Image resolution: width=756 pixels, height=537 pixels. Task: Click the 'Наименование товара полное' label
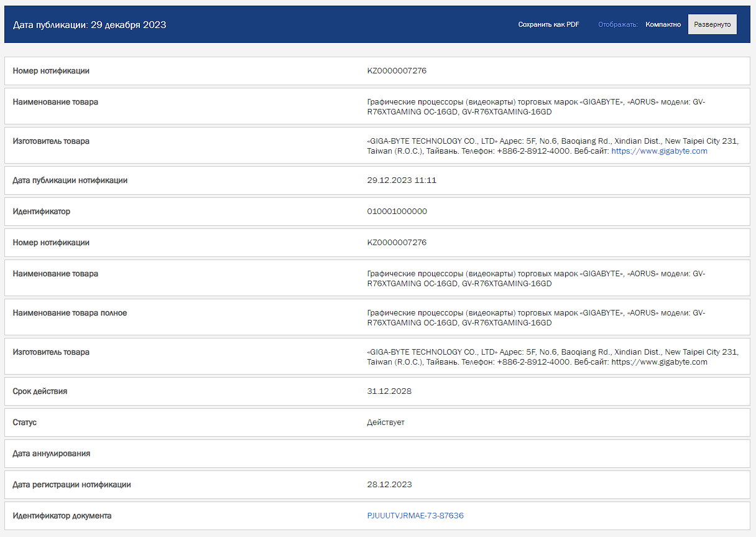[70, 313]
